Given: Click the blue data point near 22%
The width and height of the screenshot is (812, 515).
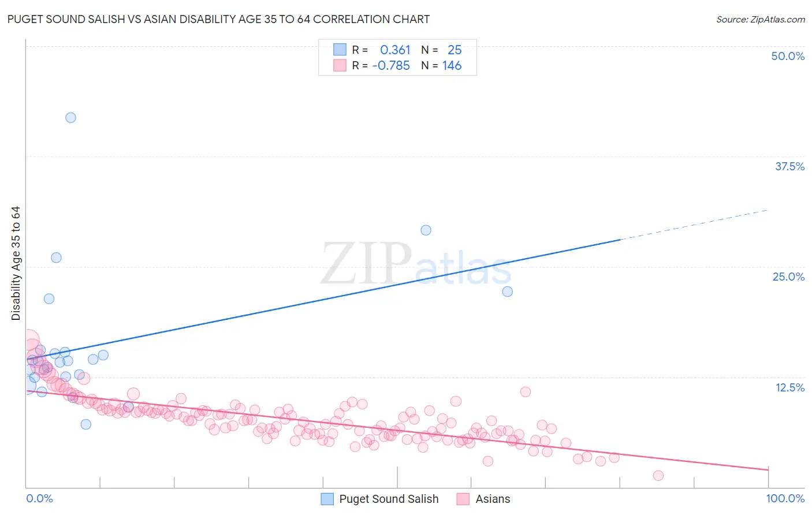Looking at the screenshot, I should [x=507, y=291].
